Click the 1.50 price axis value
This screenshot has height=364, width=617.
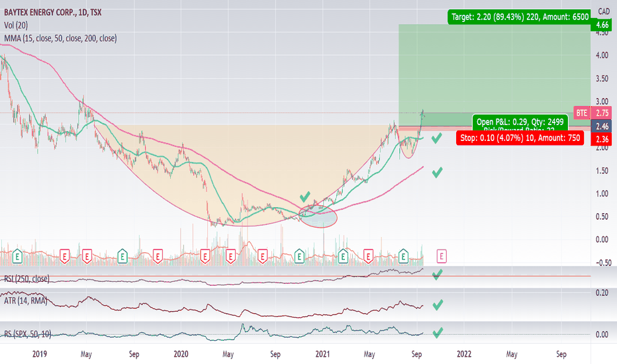[x=602, y=171]
